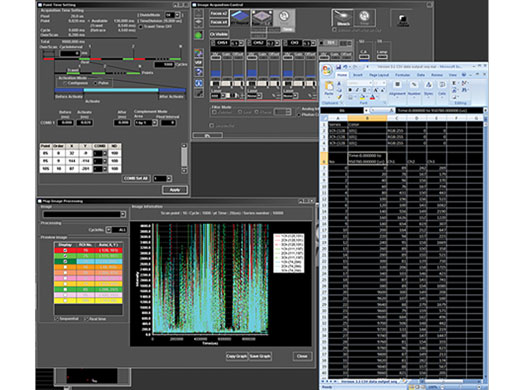Click the Office button in Excel
Image resolution: width=520 pixels, height=390 pixels.
pos(327,70)
